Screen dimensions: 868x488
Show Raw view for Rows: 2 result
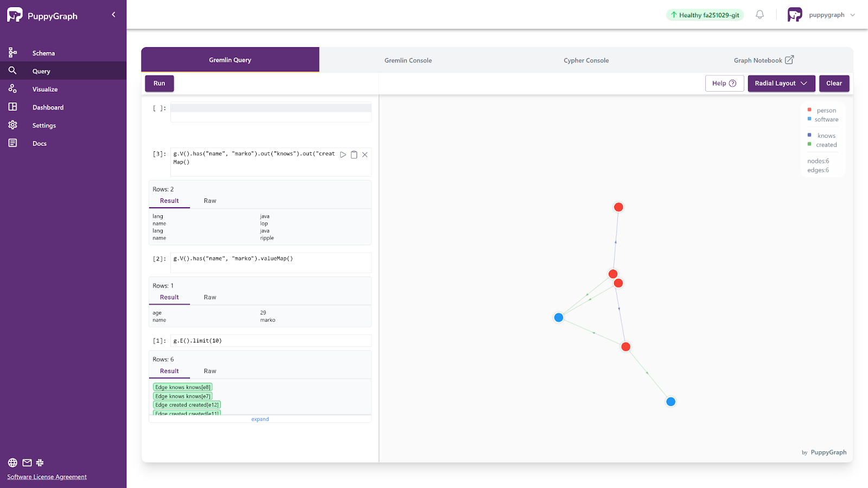click(210, 201)
